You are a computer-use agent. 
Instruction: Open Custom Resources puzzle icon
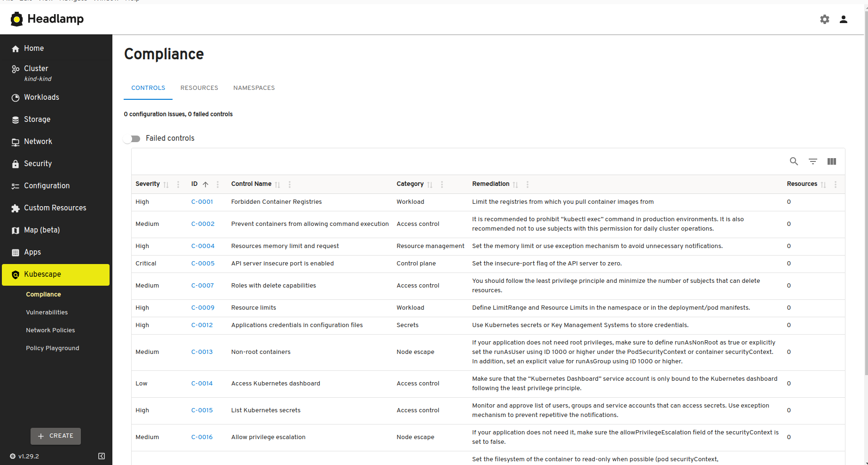click(16, 208)
